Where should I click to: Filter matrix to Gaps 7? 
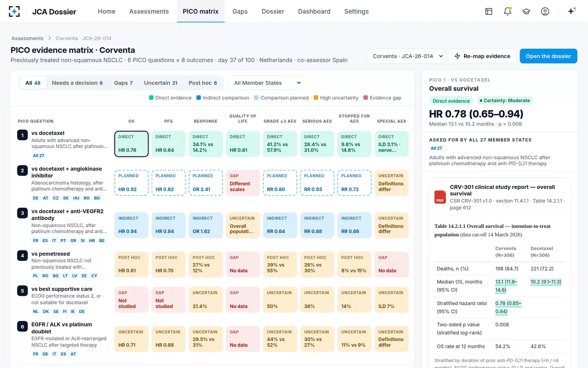(x=123, y=83)
